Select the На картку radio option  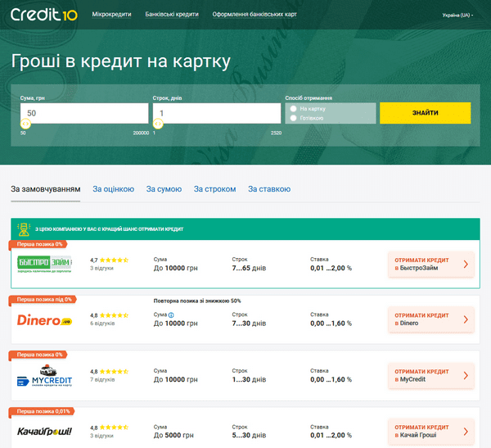[294, 109]
